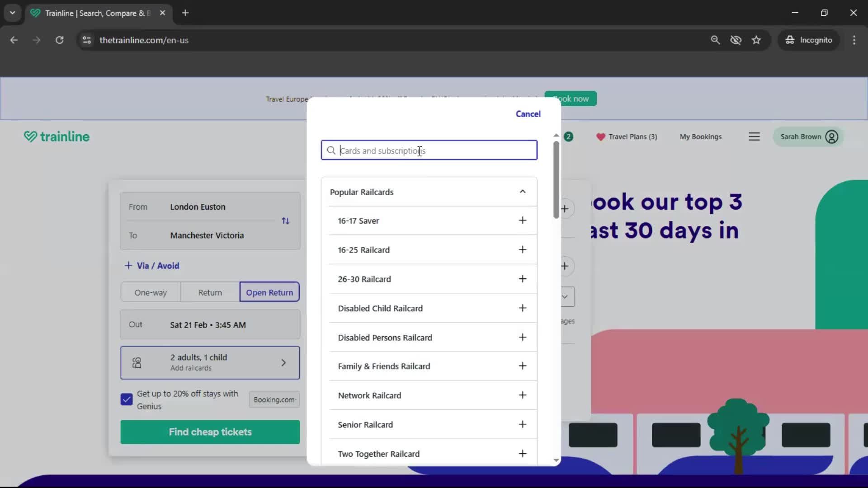The height and width of the screenshot is (488, 868).
Task: Open the hamburger navigation menu
Action: (x=754, y=136)
